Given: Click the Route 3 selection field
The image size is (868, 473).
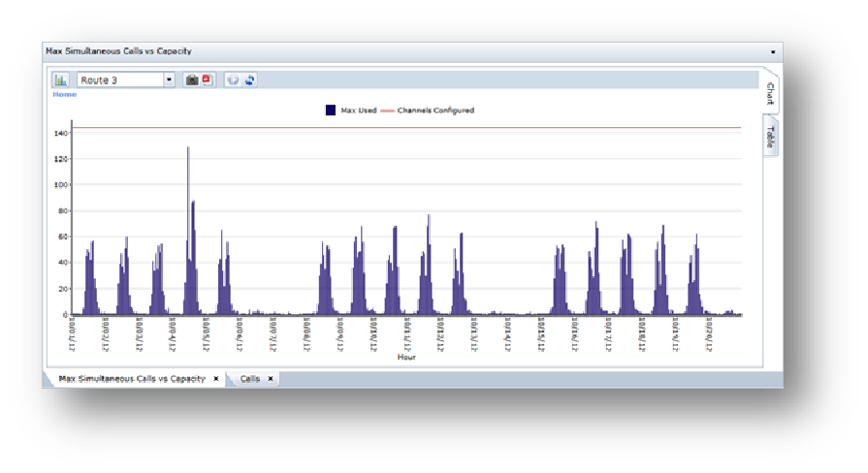Looking at the screenshot, I should [120, 80].
